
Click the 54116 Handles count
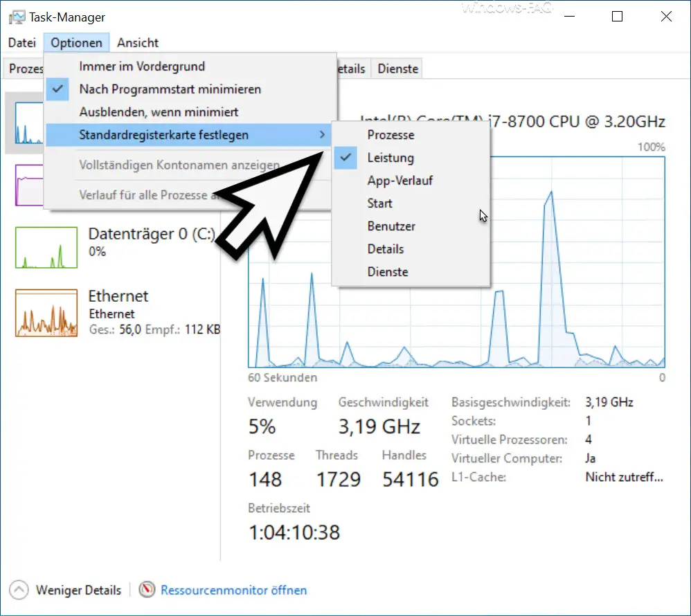[x=411, y=480]
